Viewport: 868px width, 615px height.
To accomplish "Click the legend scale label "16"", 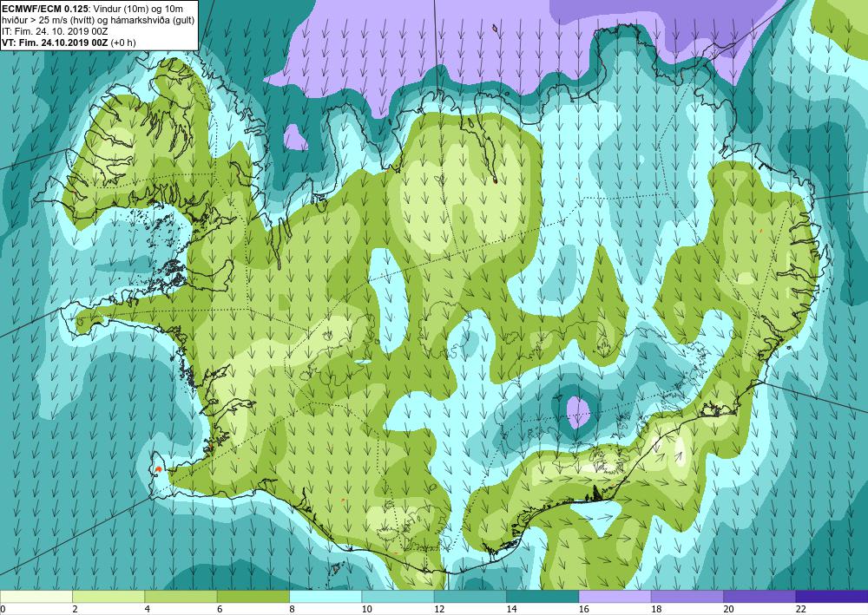I will pyautogui.click(x=583, y=609).
